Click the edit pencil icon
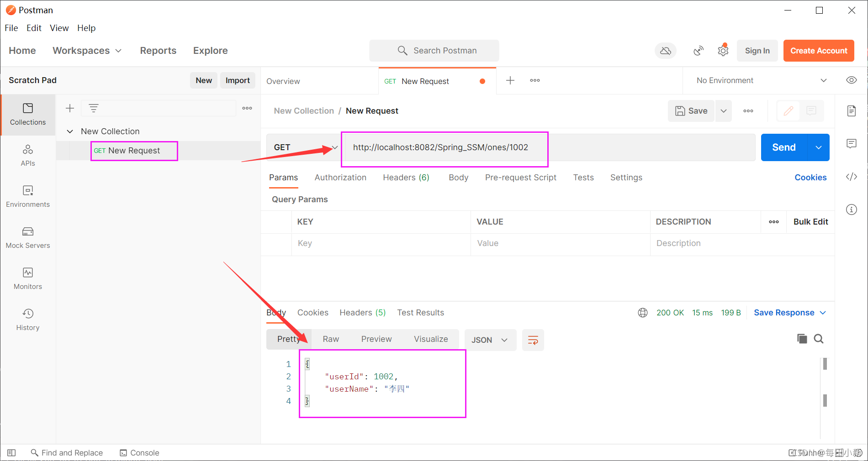Image resolution: width=868 pixels, height=461 pixels. coord(789,111)
